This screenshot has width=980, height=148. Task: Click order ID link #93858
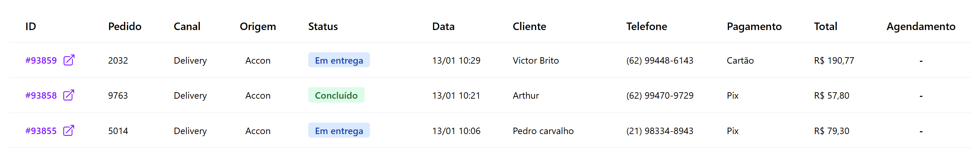[41, 96]
